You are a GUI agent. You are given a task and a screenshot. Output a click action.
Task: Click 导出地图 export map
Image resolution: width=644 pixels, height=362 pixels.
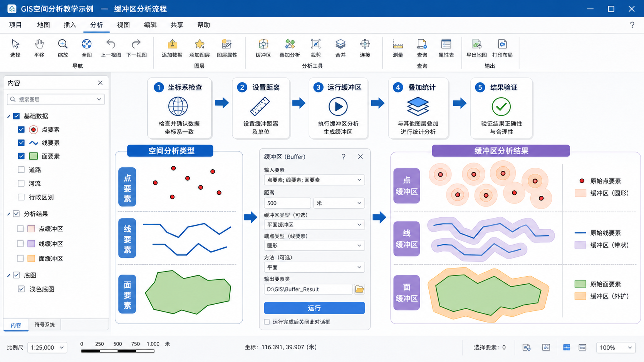[476, 48]
